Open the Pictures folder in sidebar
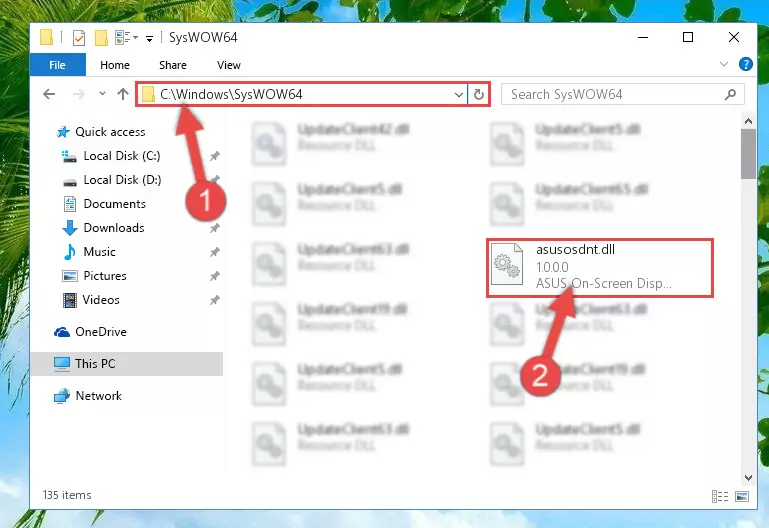 [x=104, y=276]
